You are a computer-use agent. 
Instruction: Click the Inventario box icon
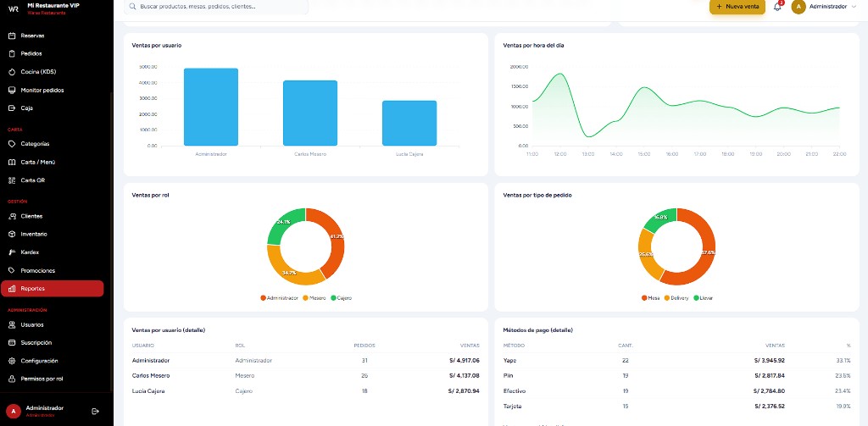(x=12, y=234)
